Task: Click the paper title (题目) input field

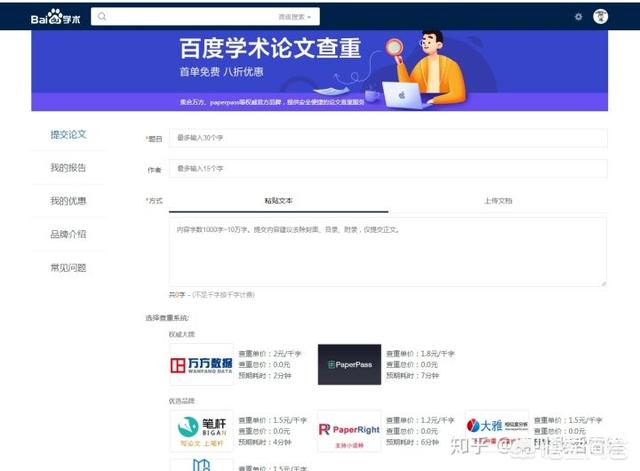Action: pos(388,138)
